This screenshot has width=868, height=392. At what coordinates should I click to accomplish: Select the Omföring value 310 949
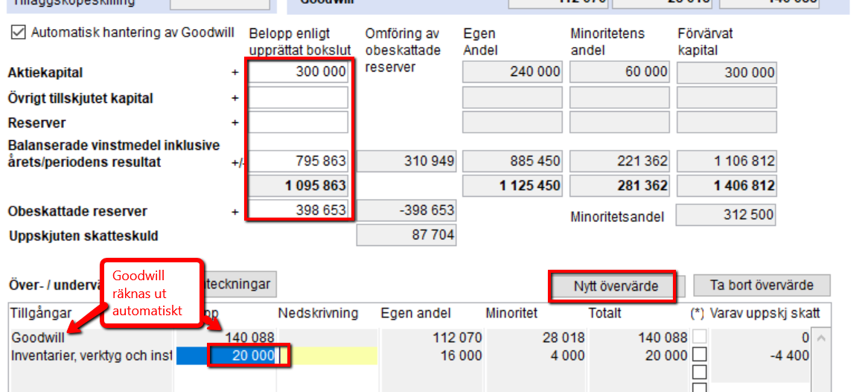coord(406,162)
